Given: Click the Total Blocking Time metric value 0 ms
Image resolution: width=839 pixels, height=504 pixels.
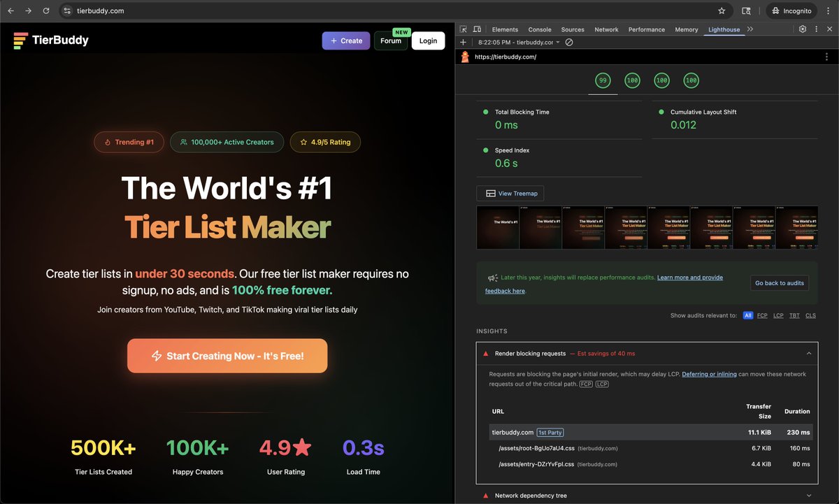Looking at the screenshot, I should pos(506,125).
